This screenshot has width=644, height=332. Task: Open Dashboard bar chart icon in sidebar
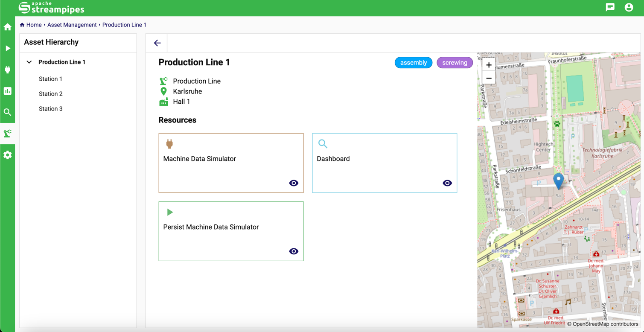click(8, 91)
